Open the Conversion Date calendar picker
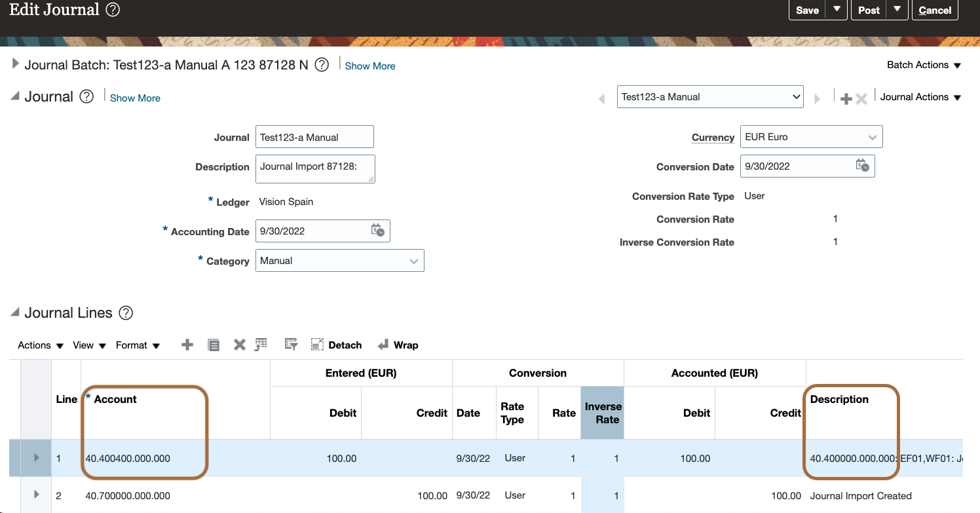This screenshot has height=513, width=980. click(x=862, y=166)
